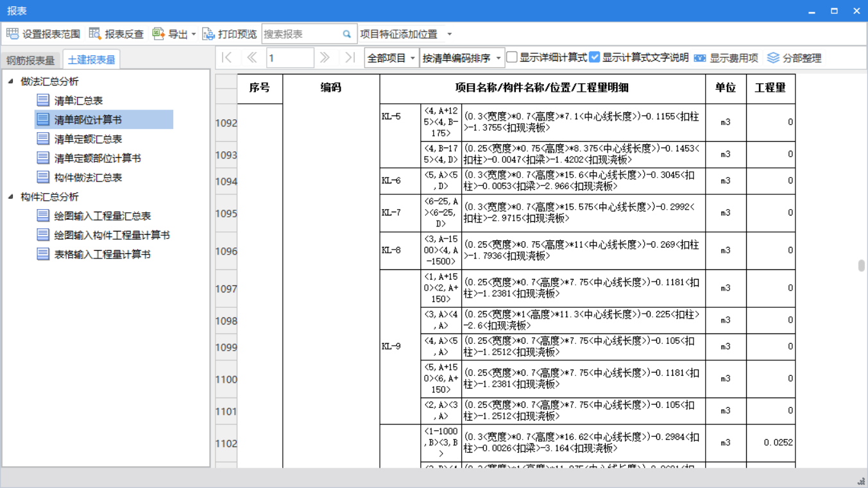The height and width of the screenshot is (488, 868).
Task: Click the 清单定额汇总表 report icon
Action: tap(43, 139)
